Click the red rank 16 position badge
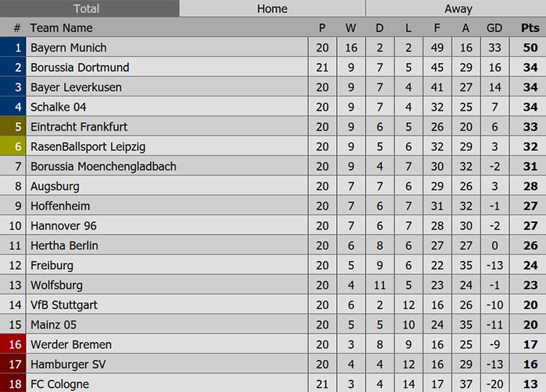Screen dimensions: 546x392 [17, 344]
